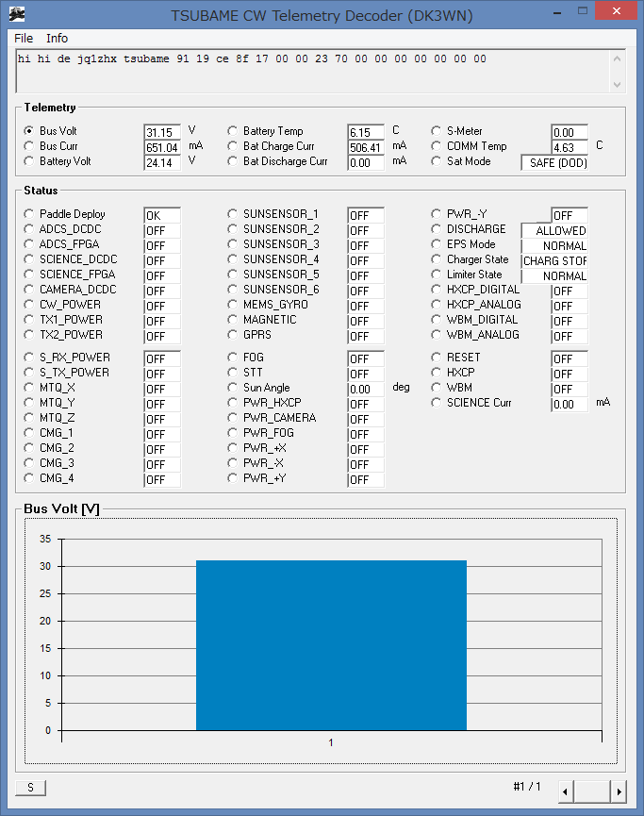This screenshot has height=816, width=644.
Task: Click the telemetry text scroll-down arrow
Action: pyautogui.click(x=617, y=84)
